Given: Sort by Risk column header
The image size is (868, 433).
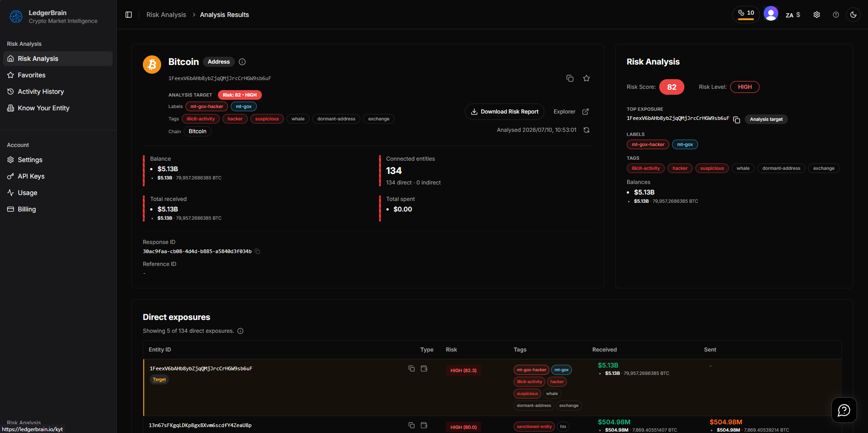Looking at the screenshot, I should [451, 350].
